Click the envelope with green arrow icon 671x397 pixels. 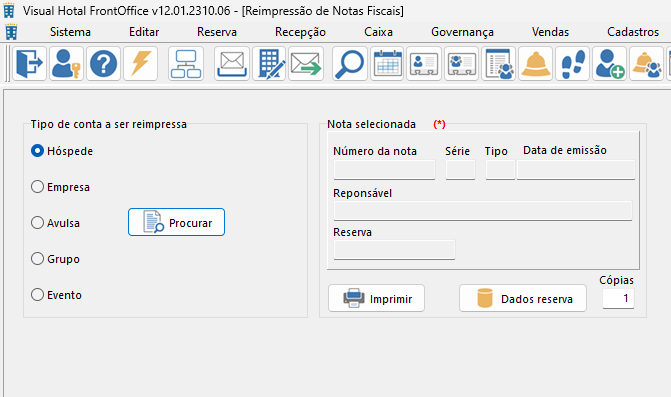(x=306, y=64)
